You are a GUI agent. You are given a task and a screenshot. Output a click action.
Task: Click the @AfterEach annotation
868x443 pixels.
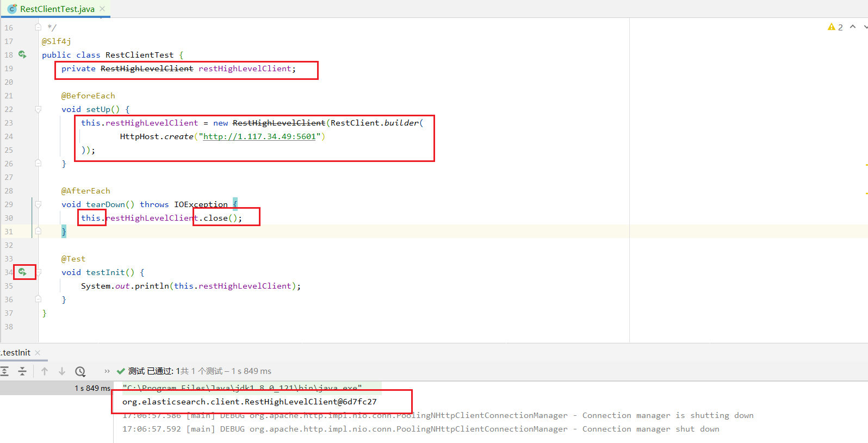[x=85, y=191]
